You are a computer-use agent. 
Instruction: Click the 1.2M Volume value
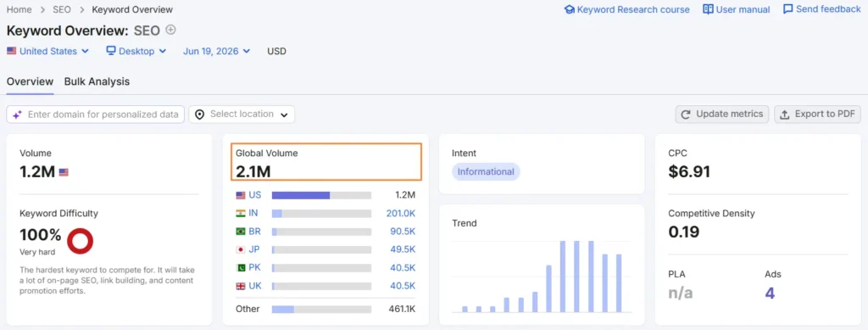[37, 171]
